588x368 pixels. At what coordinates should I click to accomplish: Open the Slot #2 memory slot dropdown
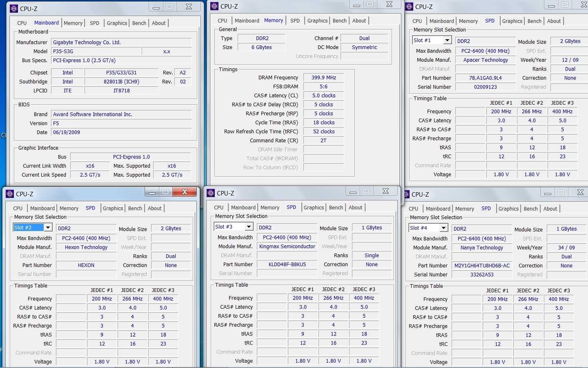coord(48,227)
